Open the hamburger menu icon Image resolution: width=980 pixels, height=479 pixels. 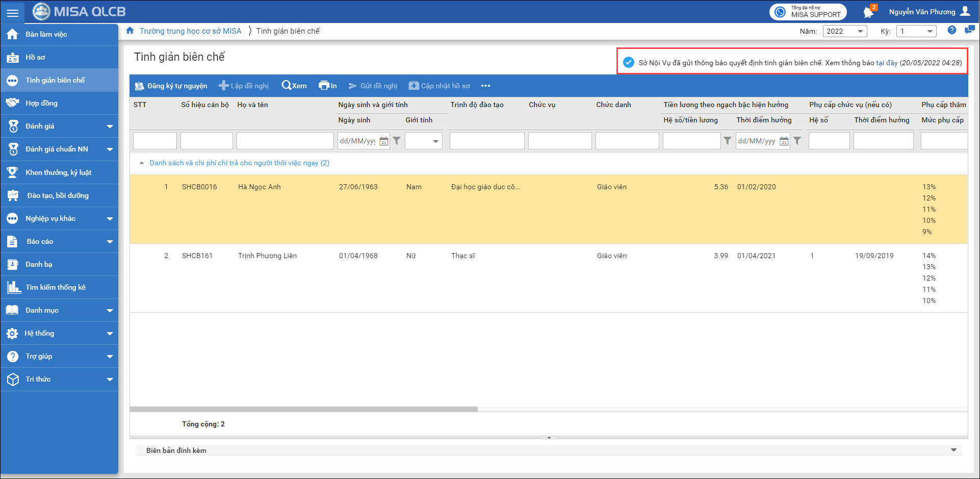click(12, 12)
